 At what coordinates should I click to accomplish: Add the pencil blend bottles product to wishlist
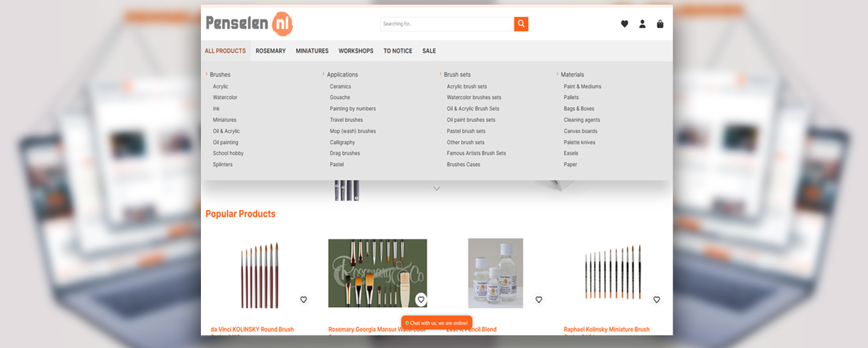click(538, 300)
